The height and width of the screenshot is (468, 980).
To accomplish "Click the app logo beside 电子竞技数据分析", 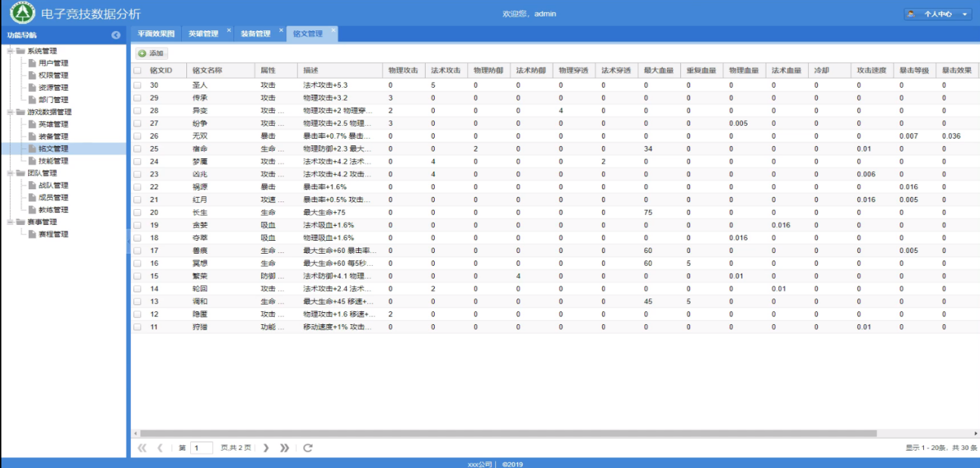I will click(x=22, y=13).
